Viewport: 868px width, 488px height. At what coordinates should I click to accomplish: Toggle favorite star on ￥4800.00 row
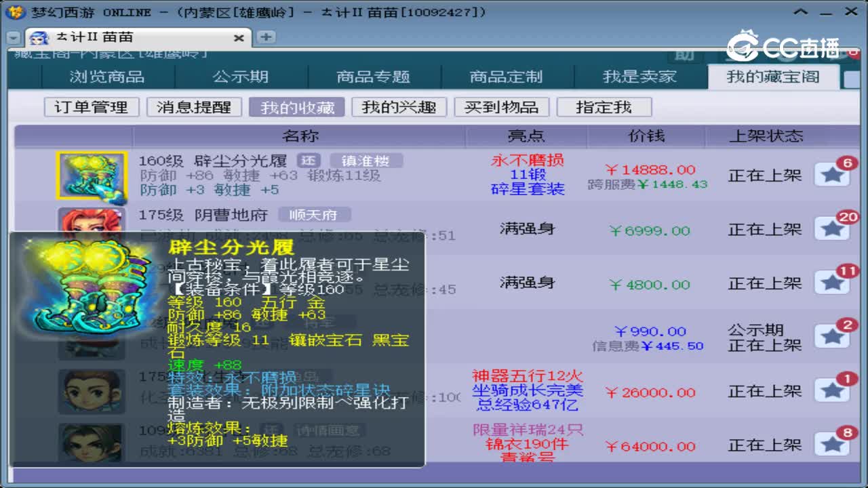point(832,283)
